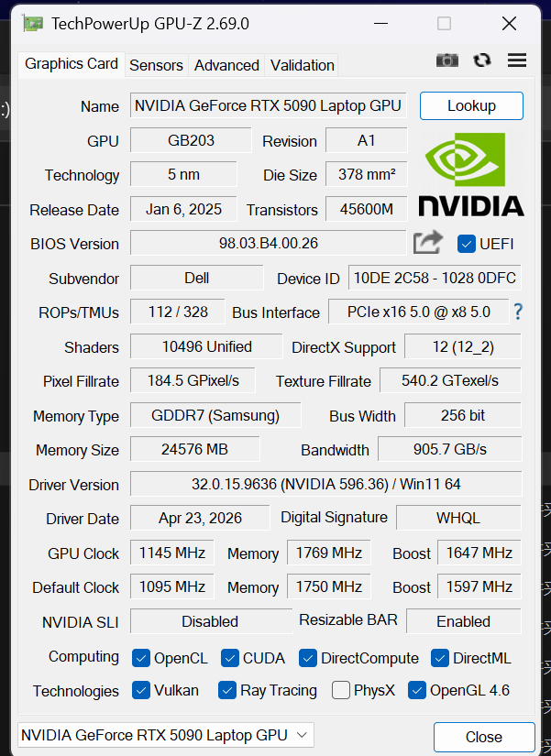
Task: Click the refresh arrows icon
Action: click(482, 60)
